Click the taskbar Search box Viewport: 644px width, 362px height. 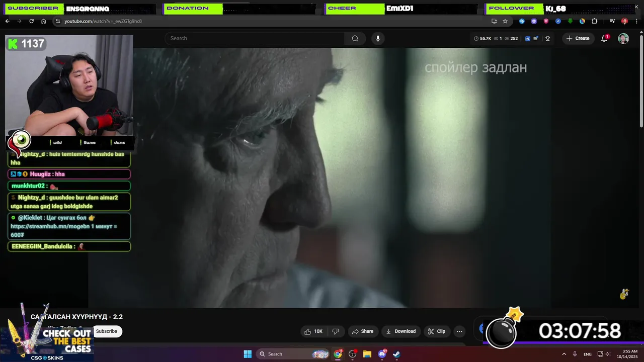click(294, 354)
